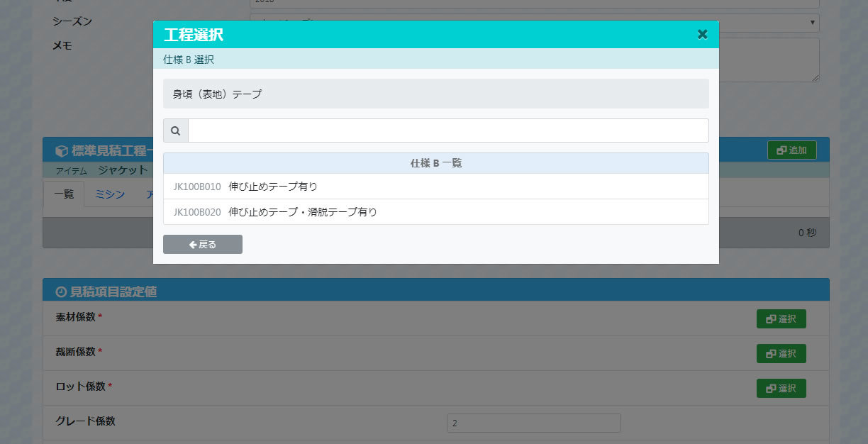The height and width of the screenshot is (444, 868).
Task: Choose JK100B020 伸び止めテープ・滑脱テープ有り row
Action: click(x=435, y=212)
